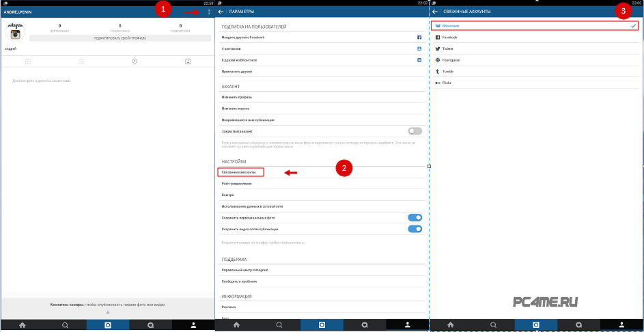Disable Сохранять видео после публикации switch

click(415, 229)
